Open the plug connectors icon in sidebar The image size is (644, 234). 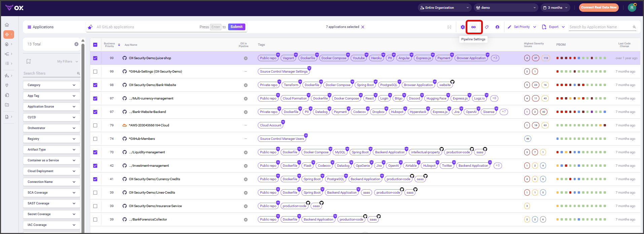[7, 85]
